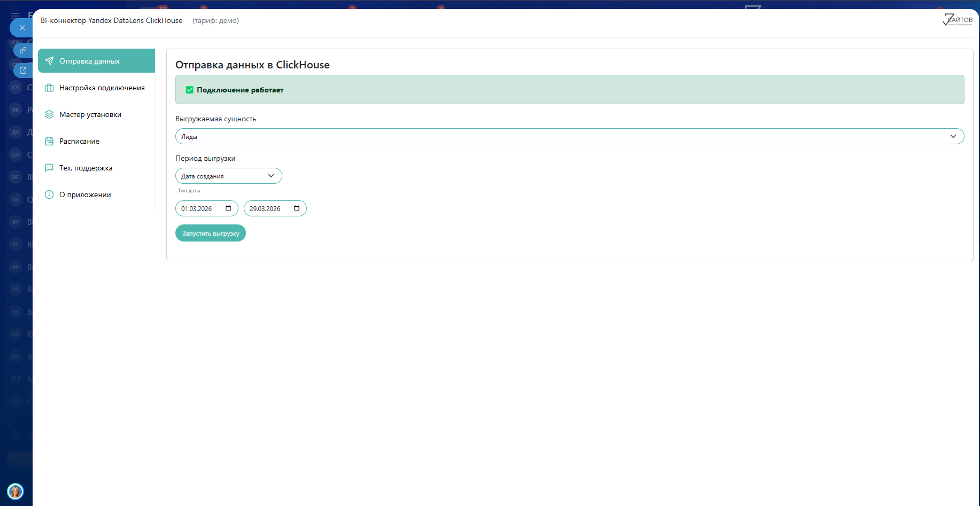This screenshot has width=980, height=506.
Task: Copy the panel link with the chain icon
Action: 23,50
